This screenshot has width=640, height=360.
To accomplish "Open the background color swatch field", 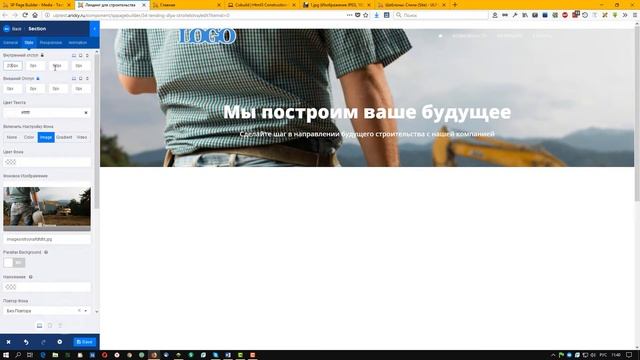I will (47, 162).
